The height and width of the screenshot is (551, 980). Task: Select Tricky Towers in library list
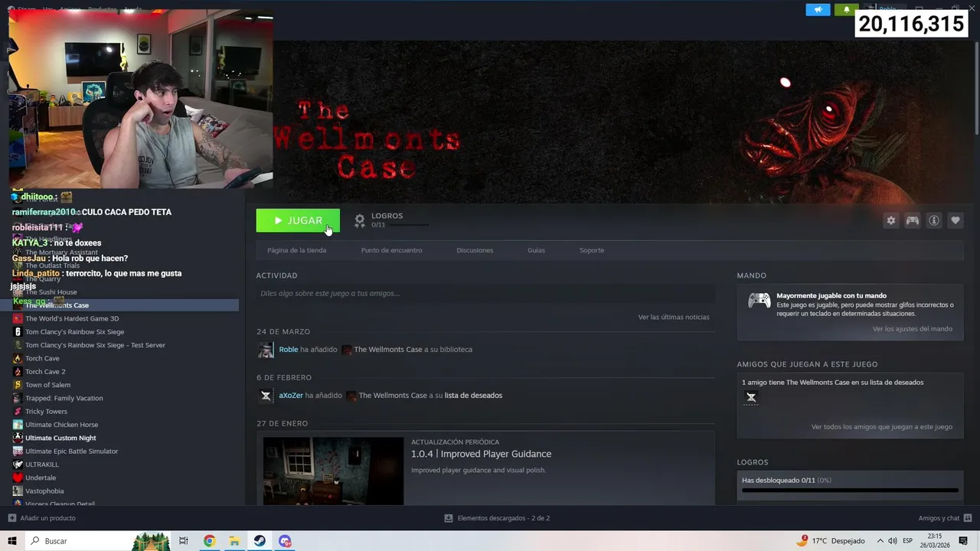[46, 412]
